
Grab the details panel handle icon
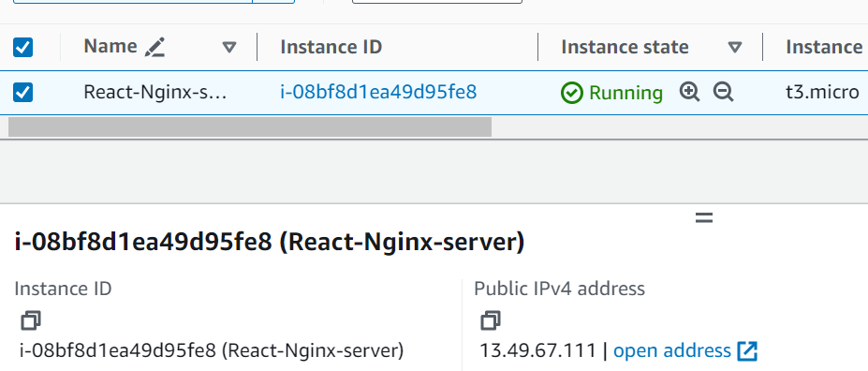[703, 217]
